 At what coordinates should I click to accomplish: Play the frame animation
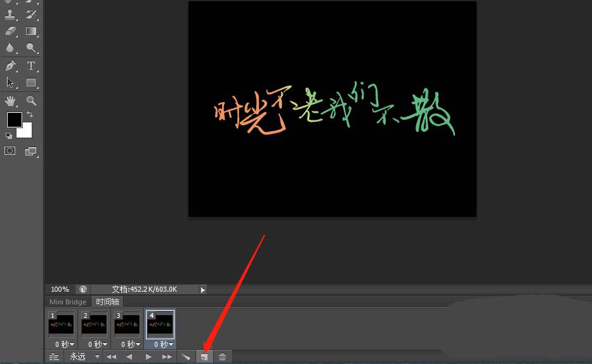(148, 356)
